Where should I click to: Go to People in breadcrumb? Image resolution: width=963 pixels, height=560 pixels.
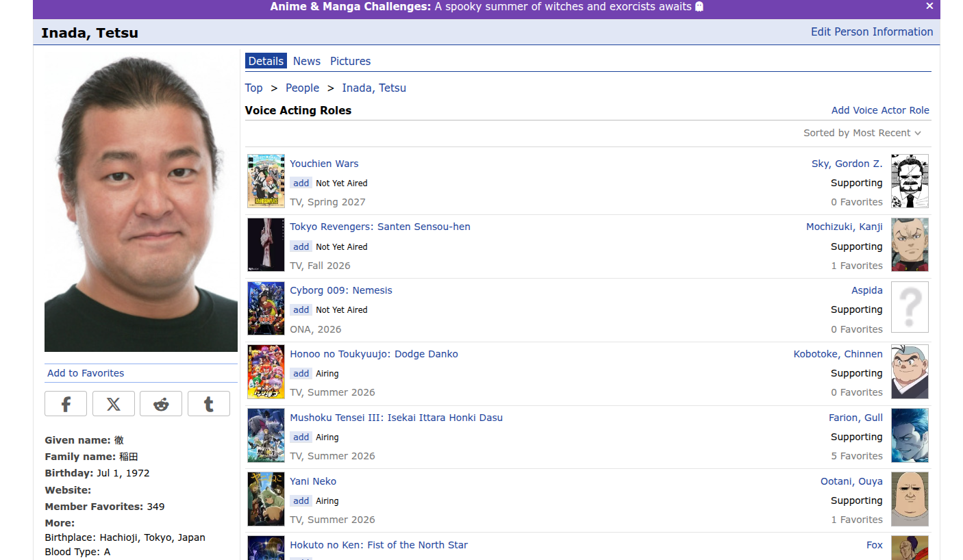(302, 88)
